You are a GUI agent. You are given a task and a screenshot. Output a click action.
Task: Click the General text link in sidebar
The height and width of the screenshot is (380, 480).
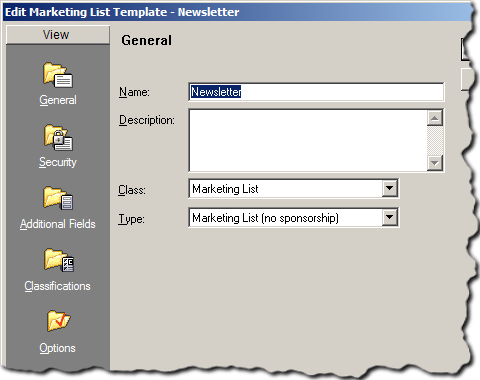tap(58, 100)
